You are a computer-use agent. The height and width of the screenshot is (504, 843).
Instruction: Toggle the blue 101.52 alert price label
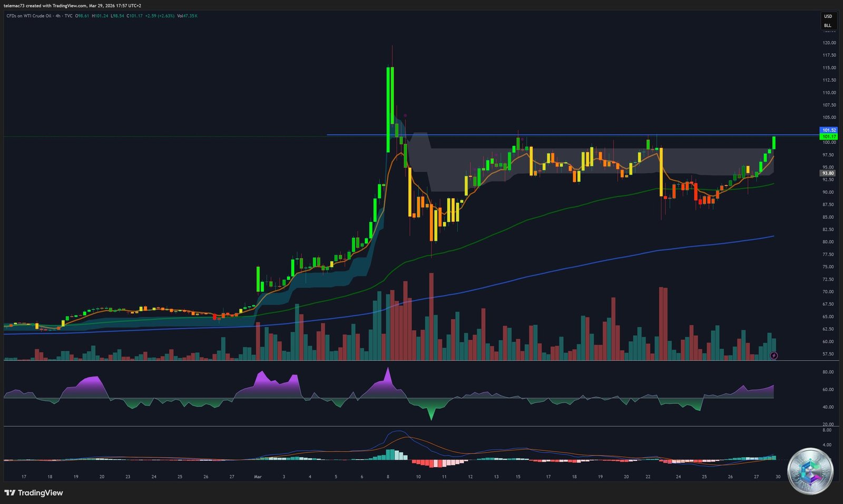(x=828, y=130)
